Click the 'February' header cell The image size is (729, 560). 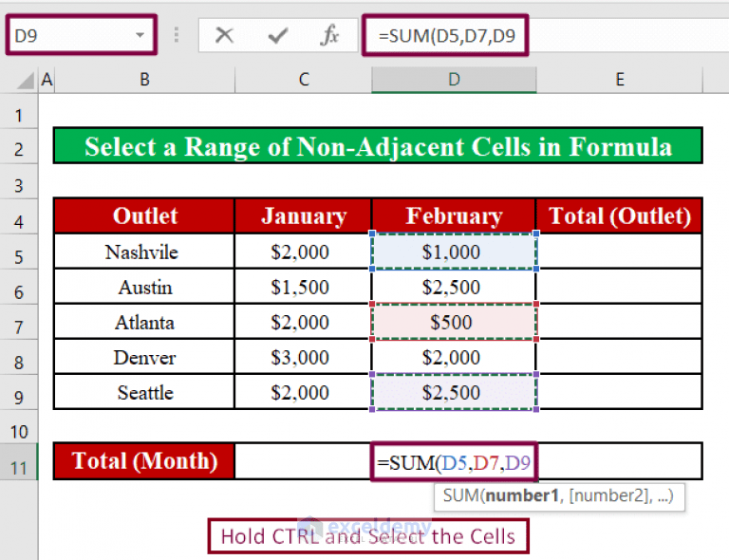point(454,216)
